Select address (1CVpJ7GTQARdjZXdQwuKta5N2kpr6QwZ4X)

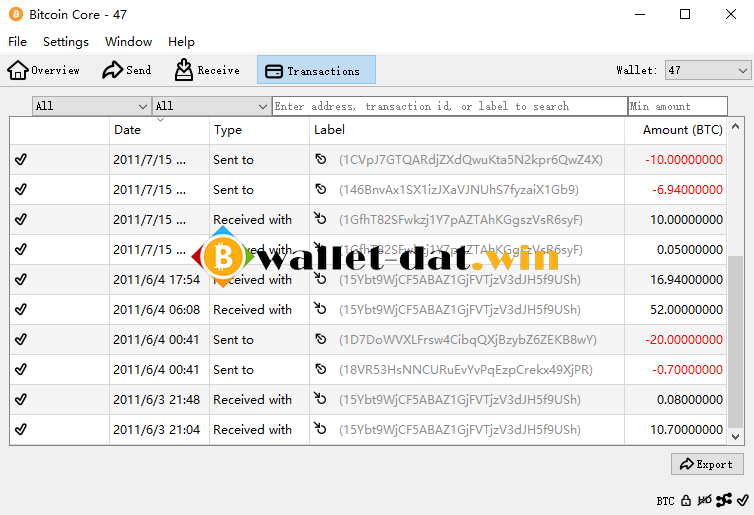point(471,160)
